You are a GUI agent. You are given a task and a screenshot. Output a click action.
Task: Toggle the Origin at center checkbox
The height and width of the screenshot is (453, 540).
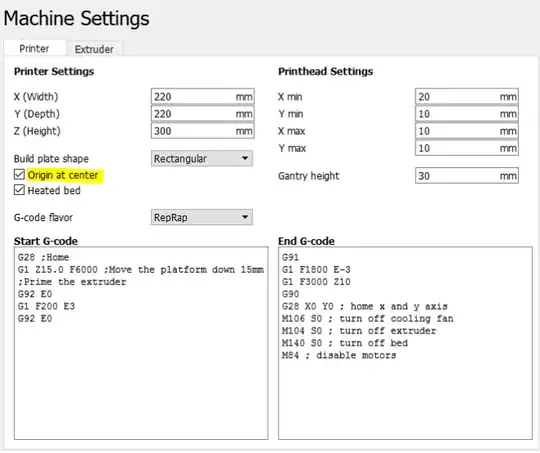tap(19, 175)
